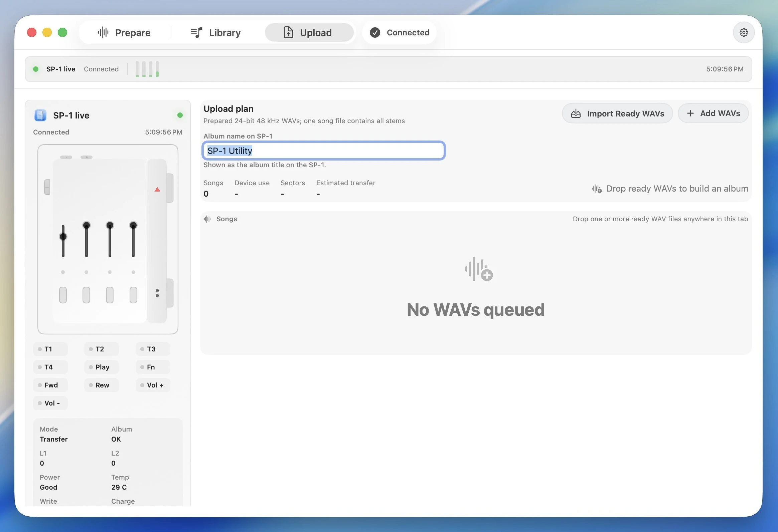Click the Upload plan heading
The width and height of the screenshot is (778, 532).
[228, 109]
